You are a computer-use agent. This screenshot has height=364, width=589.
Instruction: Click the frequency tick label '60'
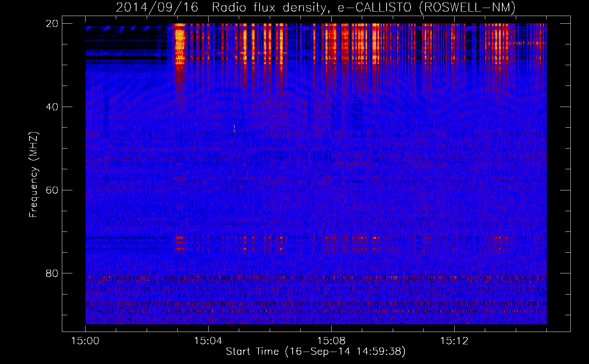point(52,190)
